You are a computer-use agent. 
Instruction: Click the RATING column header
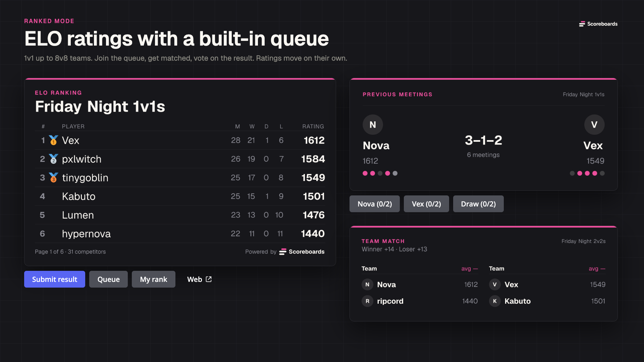(x=313, y=126)
